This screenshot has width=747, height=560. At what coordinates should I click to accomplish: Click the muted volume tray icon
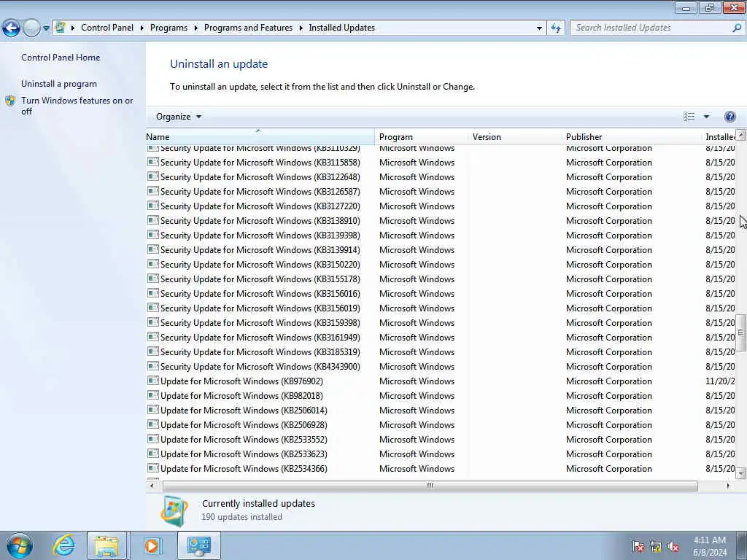[x=673, y=547]
